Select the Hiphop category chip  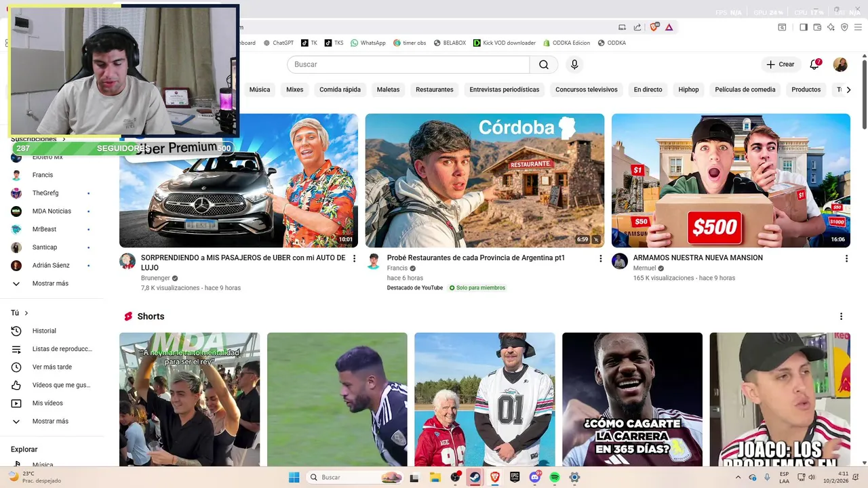pos(688,89)
